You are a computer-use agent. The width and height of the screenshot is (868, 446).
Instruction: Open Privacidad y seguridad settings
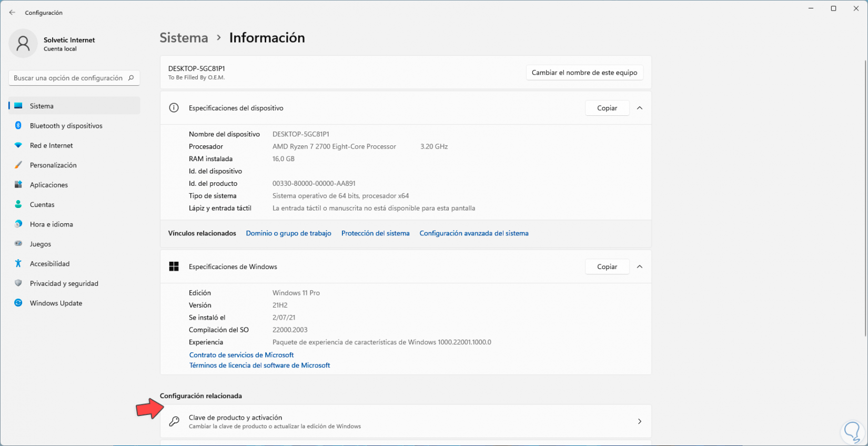pos(64,283)
